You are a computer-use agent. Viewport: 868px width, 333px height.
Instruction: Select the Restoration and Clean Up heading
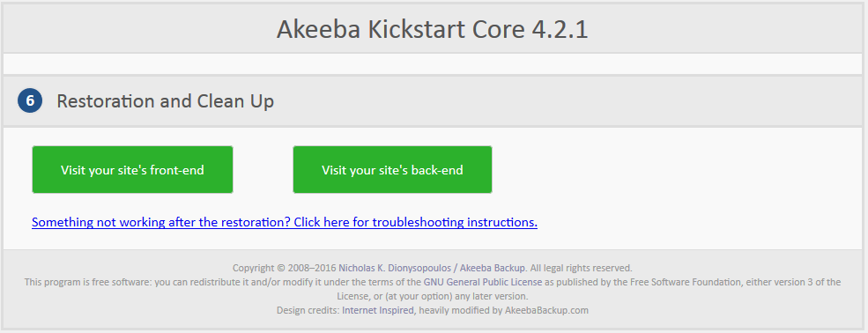[166, 101]
